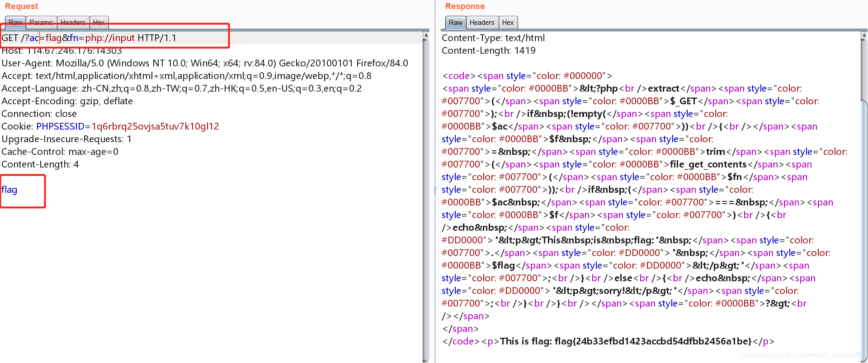Select the Response Raw tab
The image size is (868, 363).
[456, 23]
